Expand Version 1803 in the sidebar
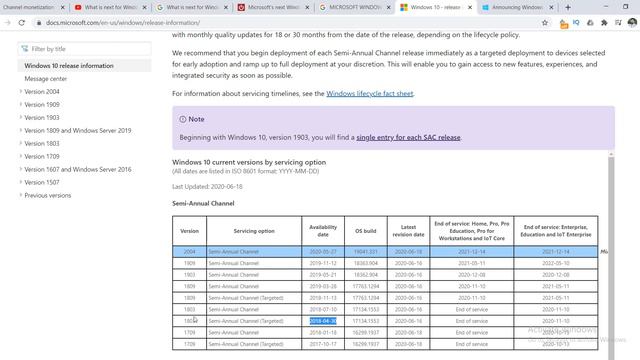 click(42, 144)
